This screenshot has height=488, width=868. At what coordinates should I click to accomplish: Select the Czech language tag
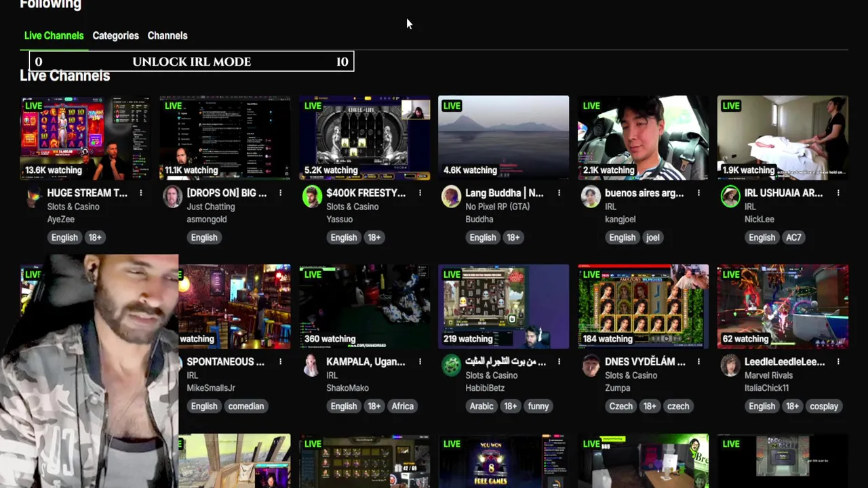[x=620, y=406]
